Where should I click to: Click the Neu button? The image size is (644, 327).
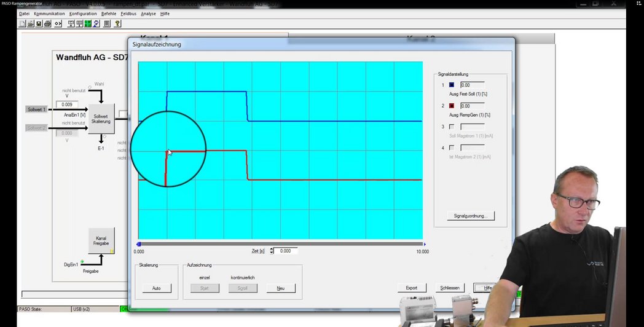pyautogui.click(x=281, y=288)
